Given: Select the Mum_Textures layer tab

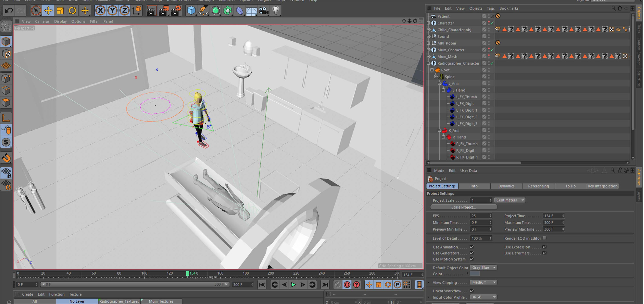Looking at the screenshot, I should pos(161,301).
